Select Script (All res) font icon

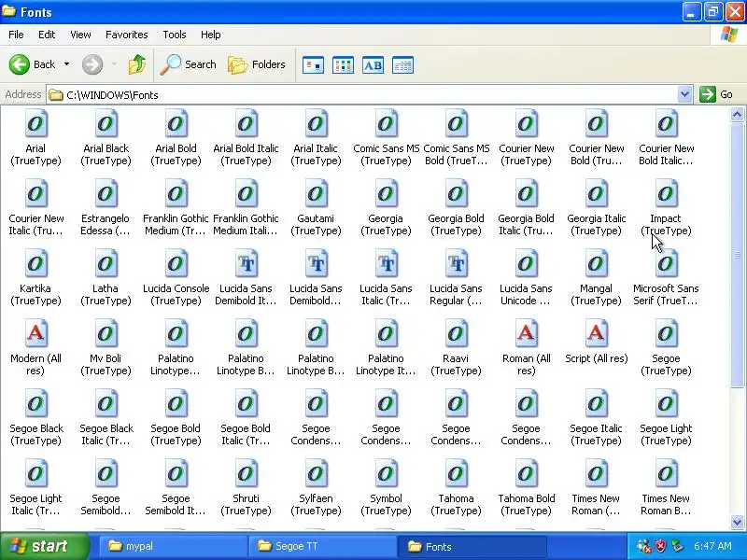596,334
